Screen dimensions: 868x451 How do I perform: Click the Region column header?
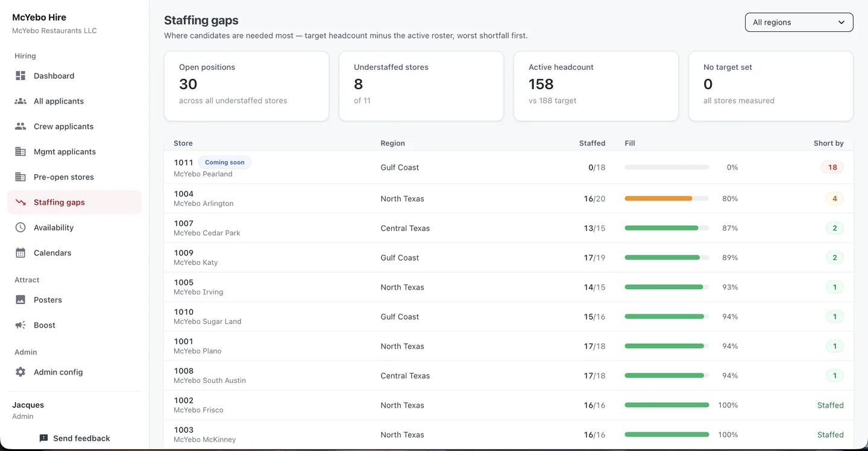coord(393,143)
